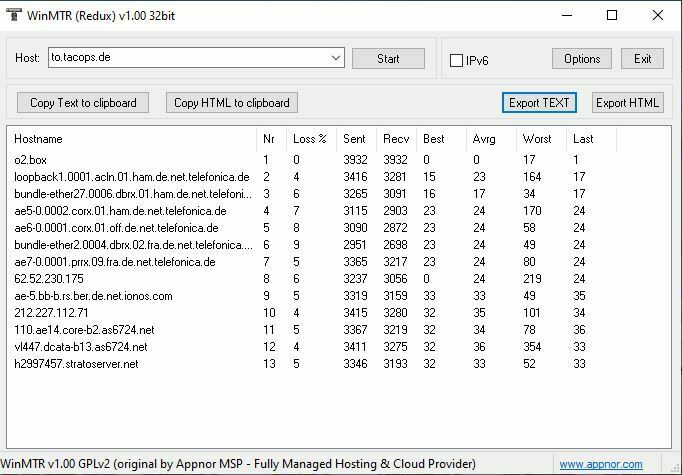
Task: Sort by Loss % column header
Action: [x=311, y=139]
